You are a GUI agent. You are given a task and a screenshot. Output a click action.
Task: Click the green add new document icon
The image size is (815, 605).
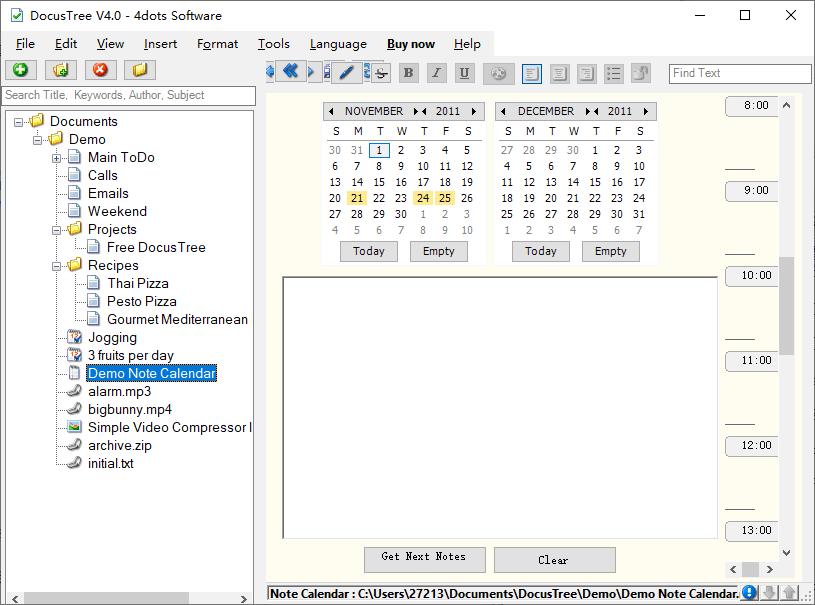tap(21, 70)
